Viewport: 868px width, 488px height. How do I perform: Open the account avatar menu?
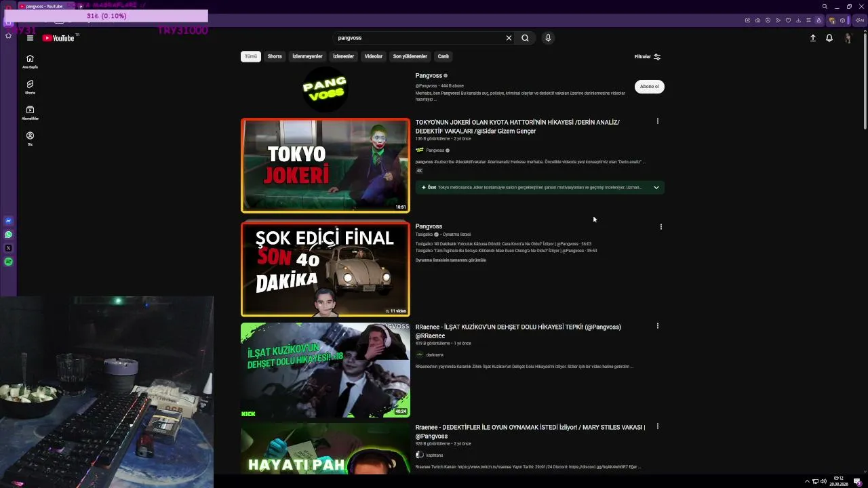(x=848, y=38)
